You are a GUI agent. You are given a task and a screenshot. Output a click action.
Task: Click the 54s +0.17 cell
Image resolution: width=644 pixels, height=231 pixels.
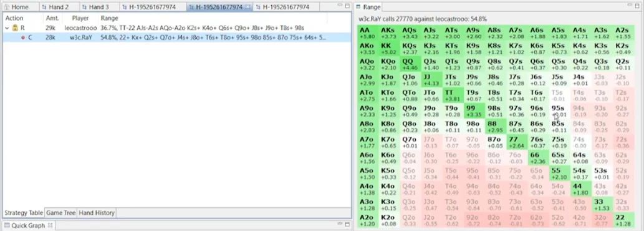pyautogui.click(x=581, y=174)
